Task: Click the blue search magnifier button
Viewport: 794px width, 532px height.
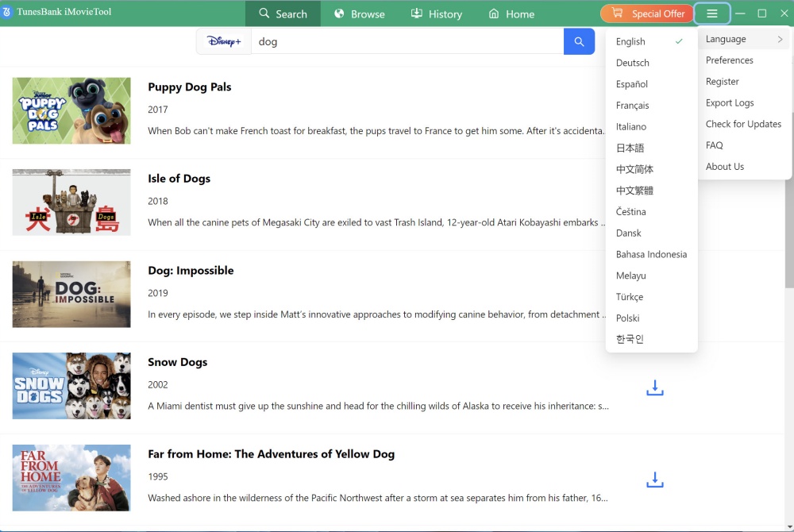Action: 579,41
